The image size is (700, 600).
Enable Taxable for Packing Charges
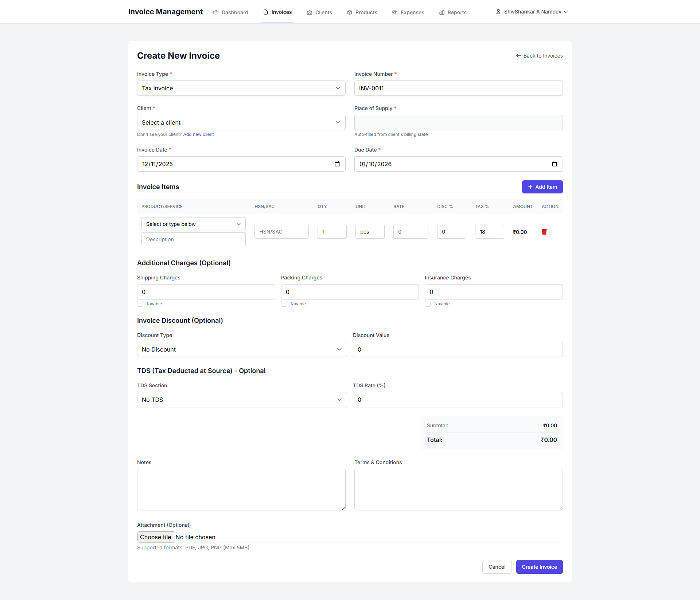pyautogui.click(x=284, y=303)
